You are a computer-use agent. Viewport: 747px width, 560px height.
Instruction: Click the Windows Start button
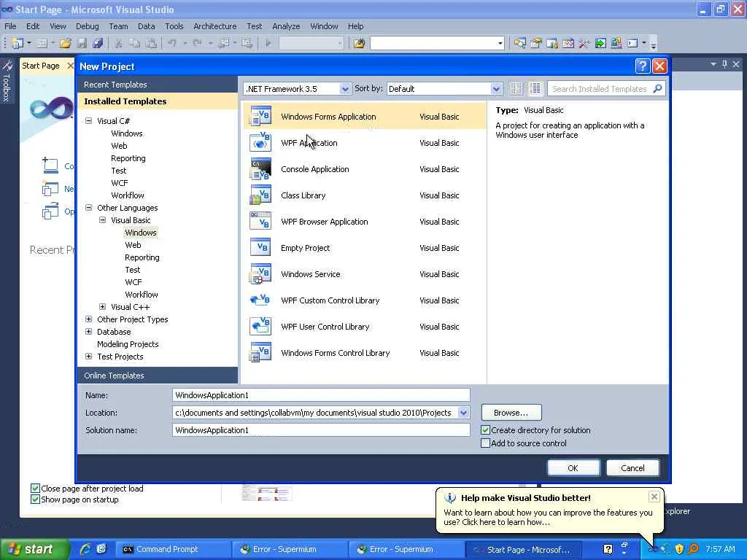(x=34, y=549)
